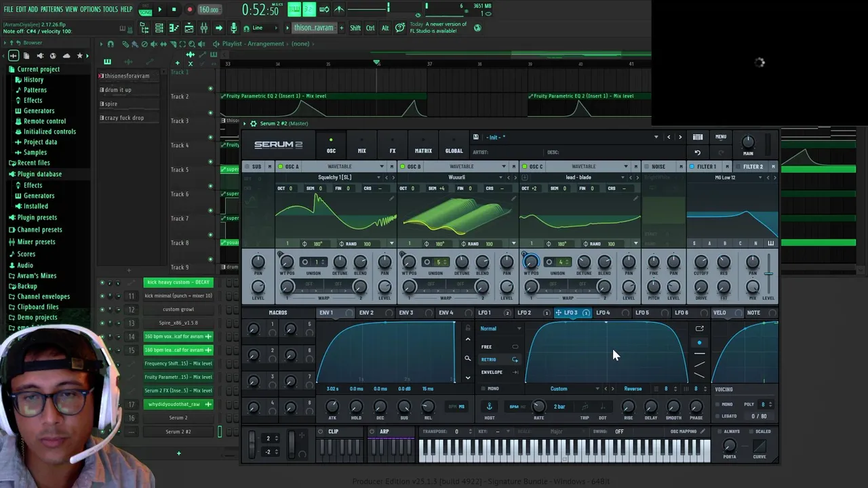Set LFO mode to ENVELOPE

[x=500, y=372]
